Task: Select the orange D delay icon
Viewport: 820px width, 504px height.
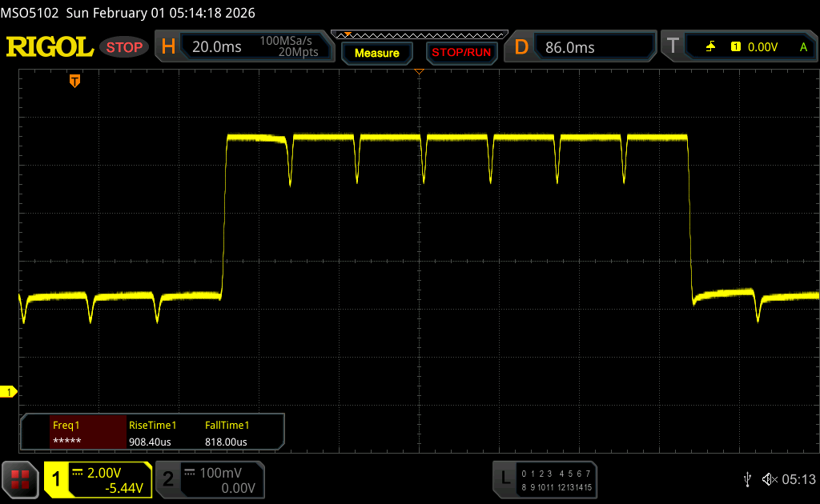Action: [x=521, y=47]
